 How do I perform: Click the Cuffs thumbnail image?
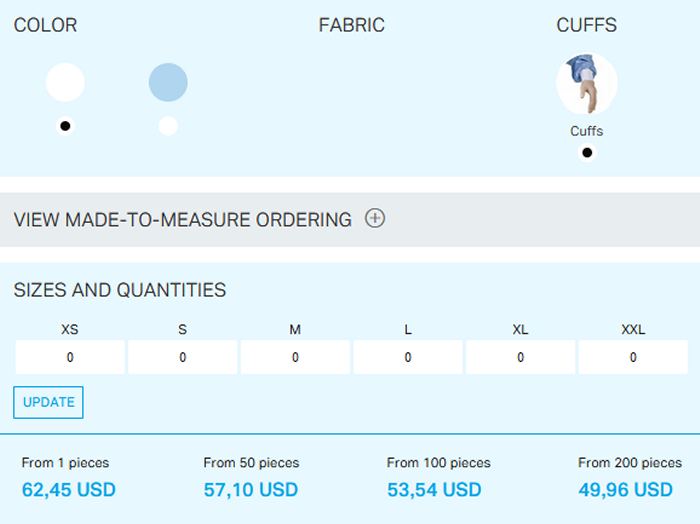(x=586, y=84)
